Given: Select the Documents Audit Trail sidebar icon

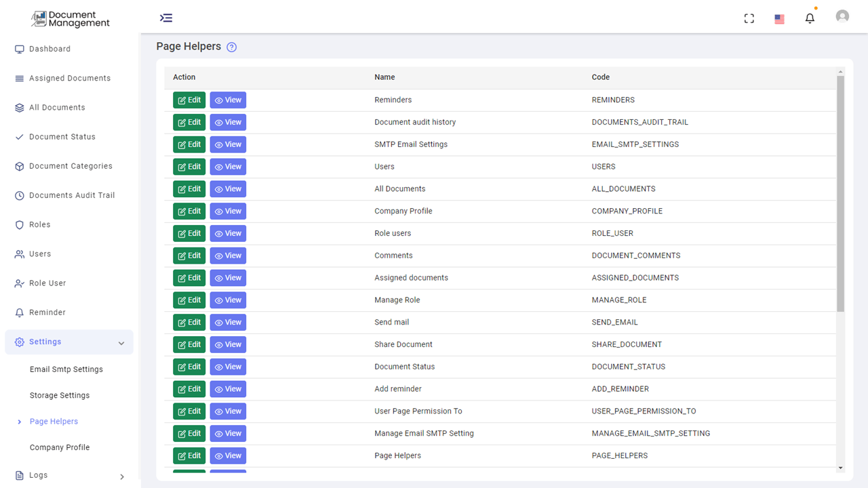Looking at the screenshot, I should (18, 195).
